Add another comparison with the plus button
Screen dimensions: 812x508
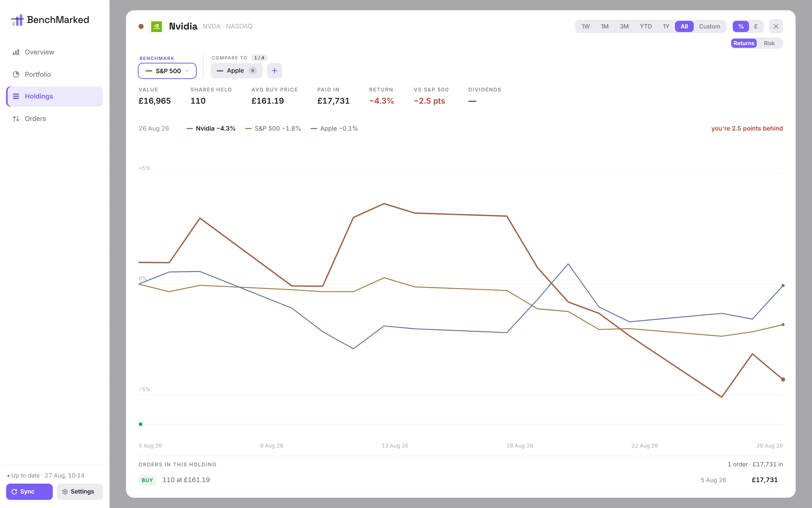[275, 71]
